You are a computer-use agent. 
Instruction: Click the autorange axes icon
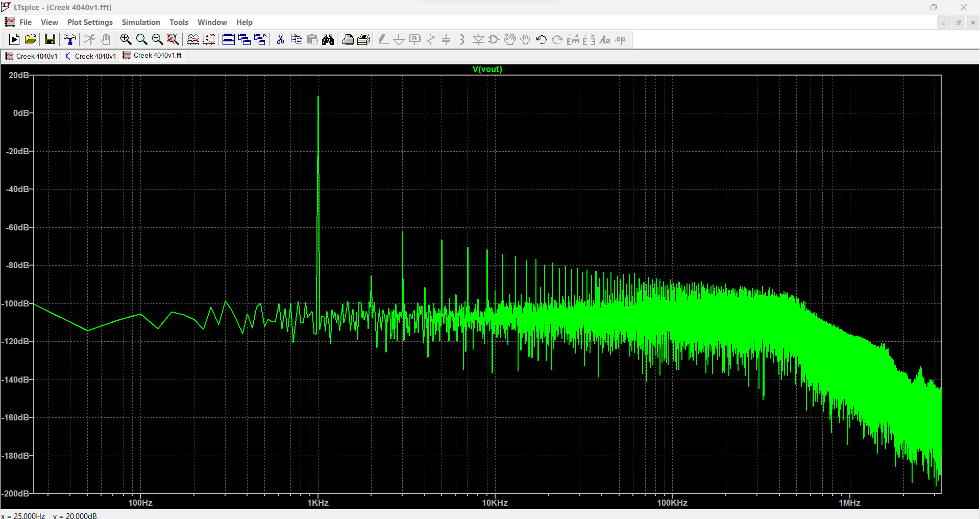(209, 39)
